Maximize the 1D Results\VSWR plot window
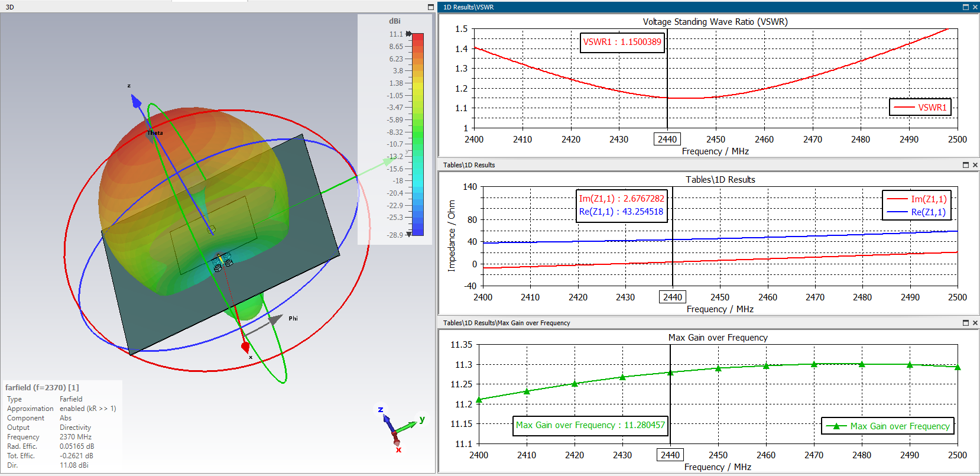980x476 pixels. point(966,7)
